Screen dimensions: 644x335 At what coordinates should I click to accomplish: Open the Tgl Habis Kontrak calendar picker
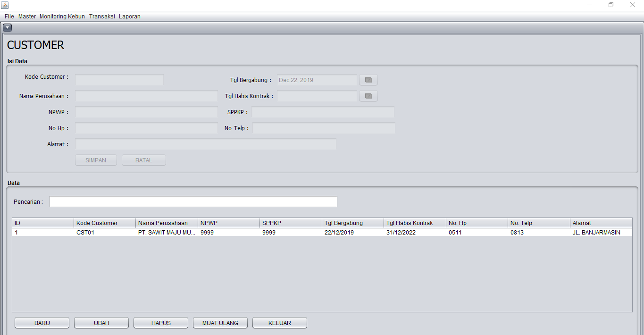[368, 96]
